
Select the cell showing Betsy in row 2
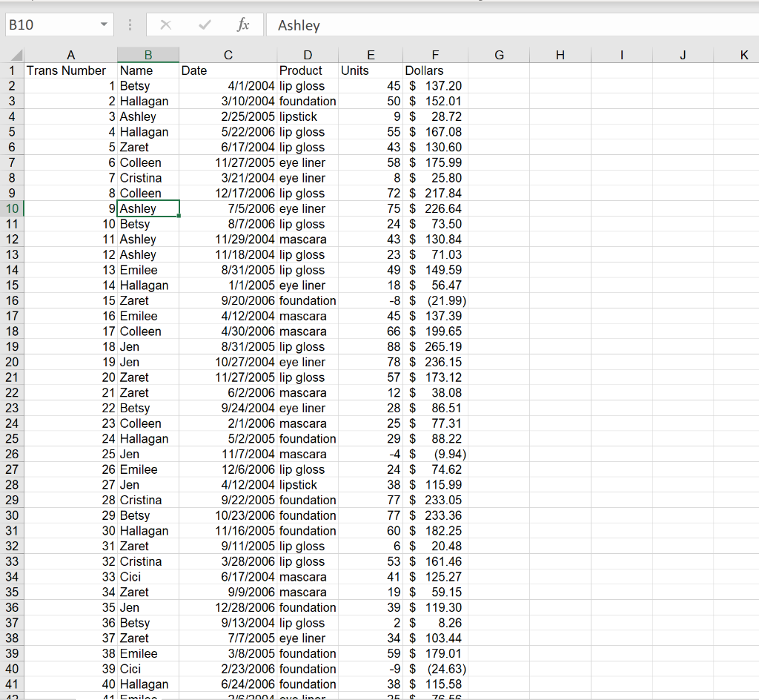pyautogui.click(x=148, y=85)
